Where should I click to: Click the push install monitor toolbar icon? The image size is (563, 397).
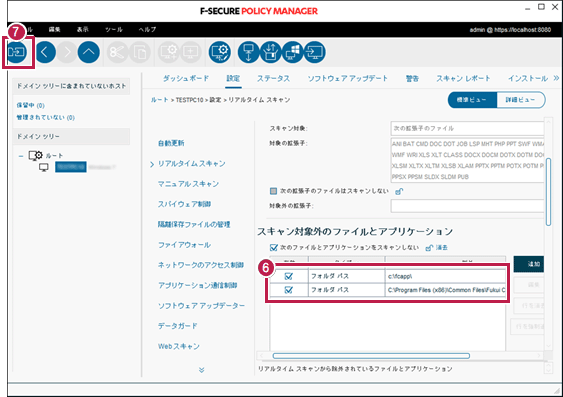[x=315, y=52]
